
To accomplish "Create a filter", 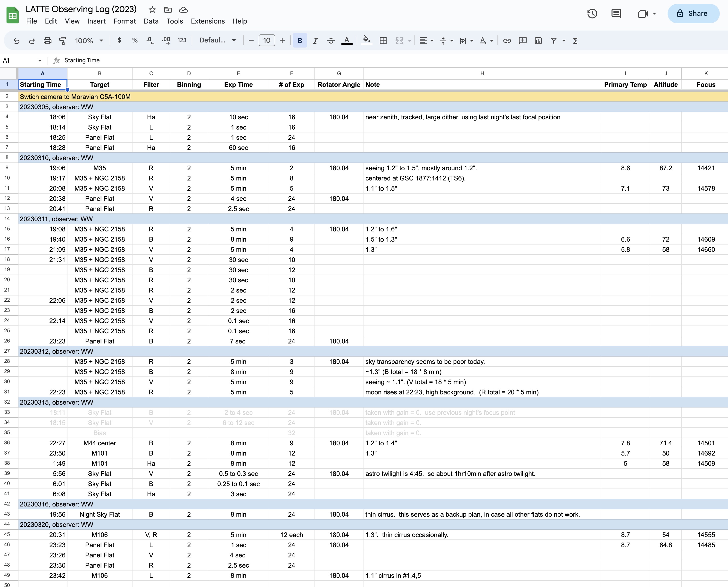I will pos(554,41).
